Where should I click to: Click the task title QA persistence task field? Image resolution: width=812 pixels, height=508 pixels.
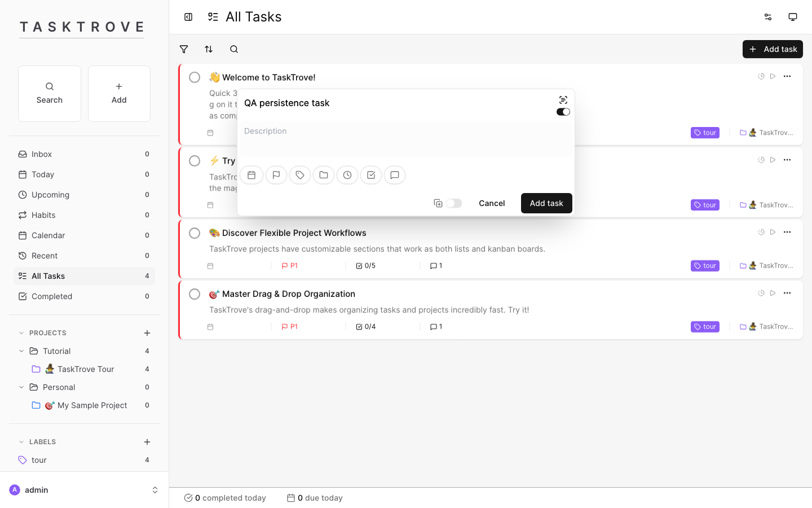pos(397,103)
